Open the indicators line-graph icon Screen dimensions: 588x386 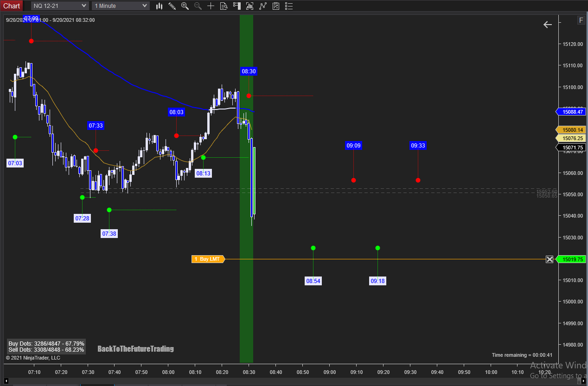[263, 6]
